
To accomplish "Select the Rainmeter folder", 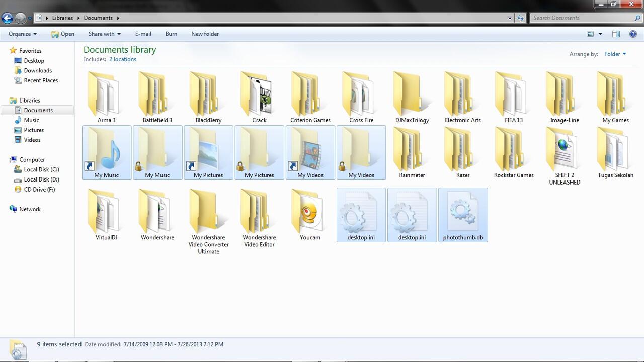I will (x=412, y=153).
